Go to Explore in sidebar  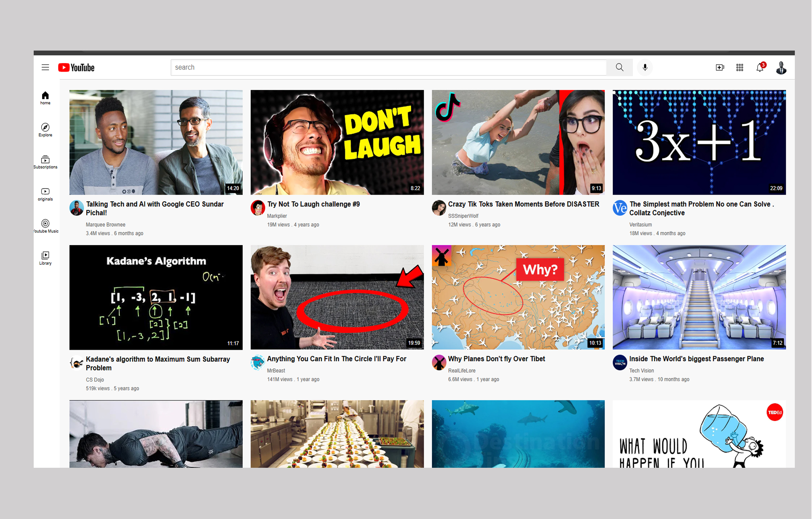(x=45, y=130)
